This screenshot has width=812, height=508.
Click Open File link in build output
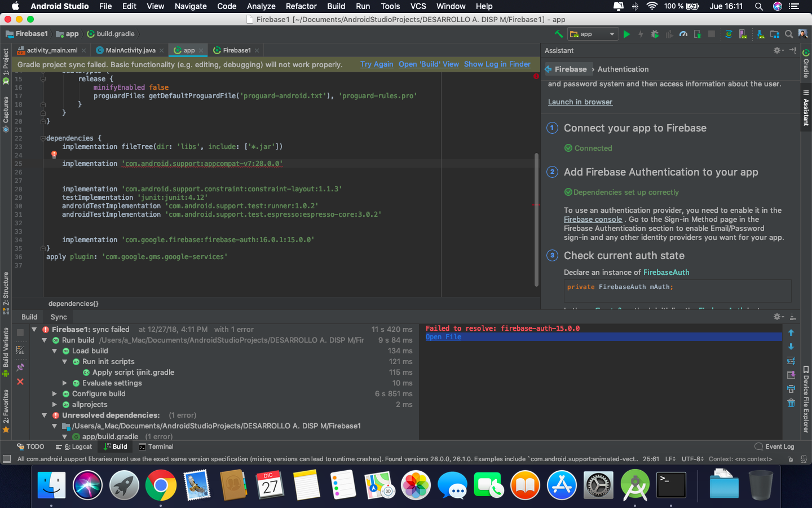point(443,336)
